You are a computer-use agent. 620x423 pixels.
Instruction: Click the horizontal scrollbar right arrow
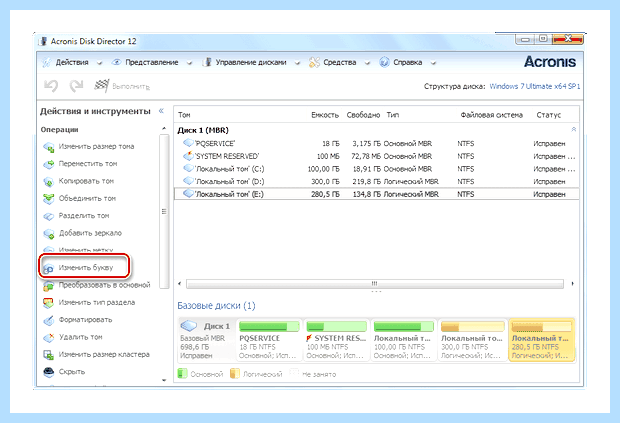573,284
